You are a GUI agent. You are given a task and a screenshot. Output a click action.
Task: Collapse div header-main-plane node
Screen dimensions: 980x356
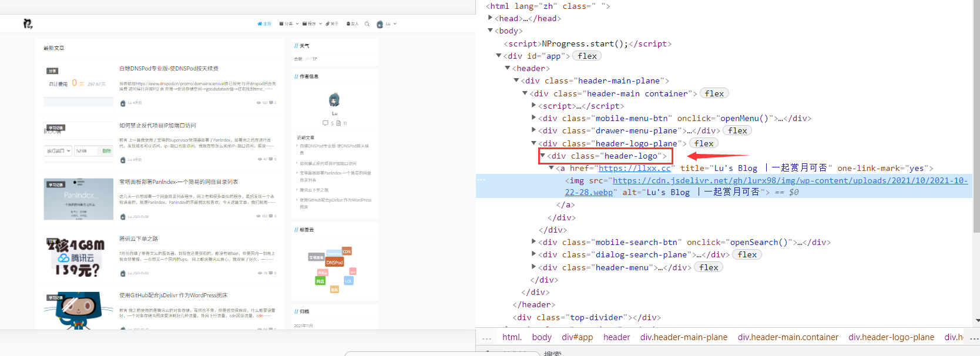click(x=516, y=80)
